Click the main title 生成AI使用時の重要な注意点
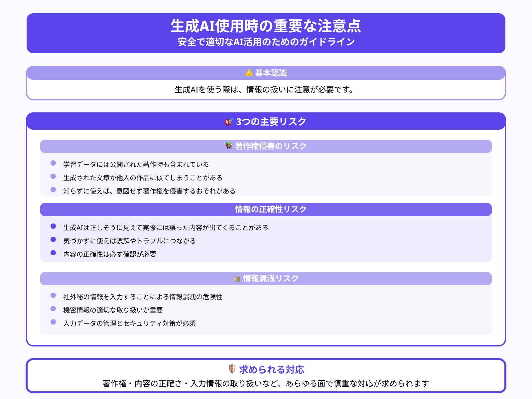Screen dimensions: 532x399 tap(266, 26)
